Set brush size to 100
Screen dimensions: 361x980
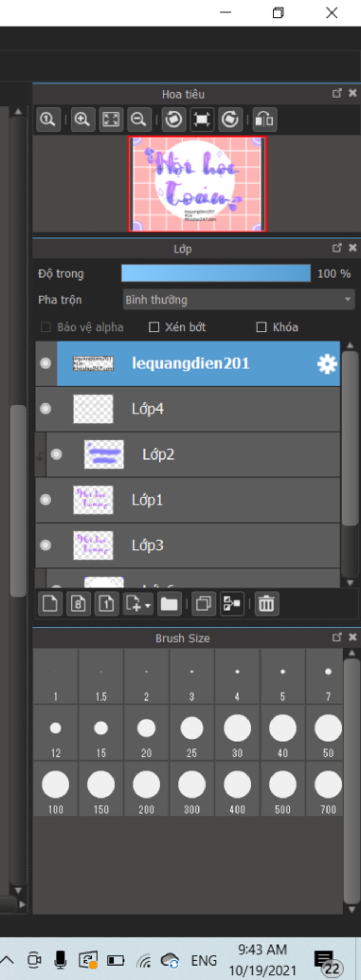click(x=56, y=789)
